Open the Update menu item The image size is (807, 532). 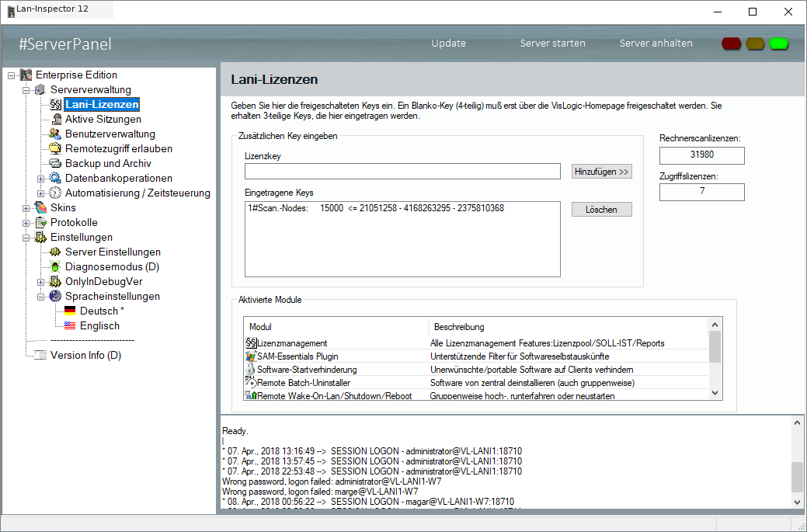448,43
